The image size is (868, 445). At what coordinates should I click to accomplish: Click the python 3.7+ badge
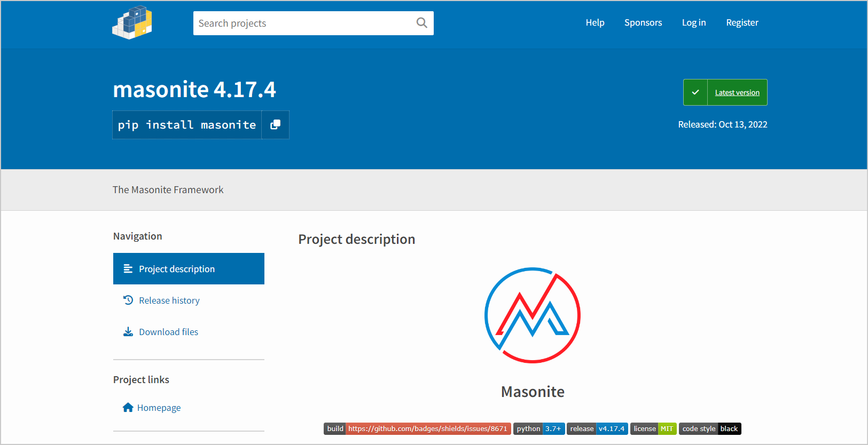(x=539, y=429)
